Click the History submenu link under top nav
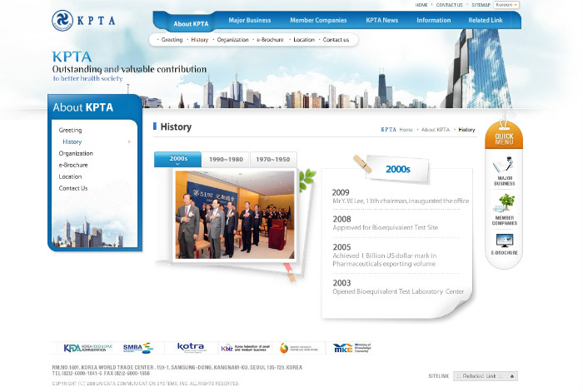Screen dimensions: 583x392 click(x=200, y=40)
